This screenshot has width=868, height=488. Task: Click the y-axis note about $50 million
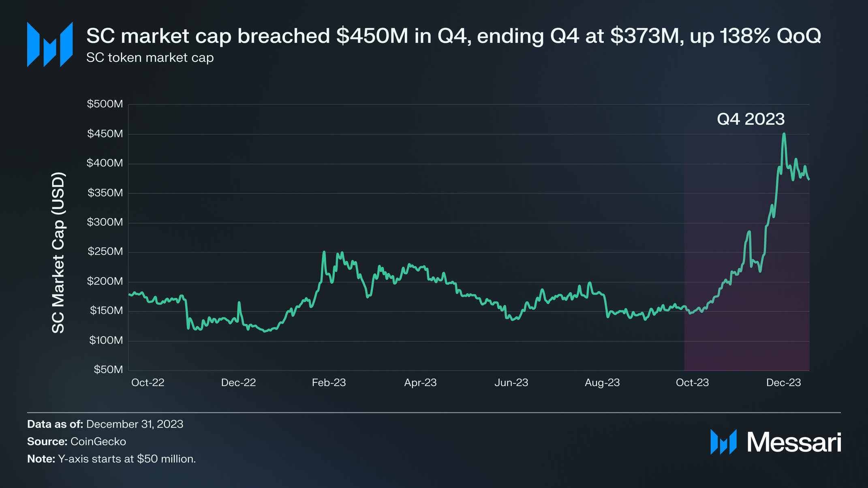coord(111,459)
